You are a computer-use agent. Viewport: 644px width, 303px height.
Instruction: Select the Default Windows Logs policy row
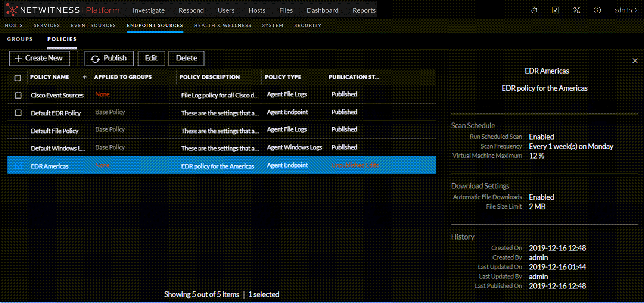[58, 148]
